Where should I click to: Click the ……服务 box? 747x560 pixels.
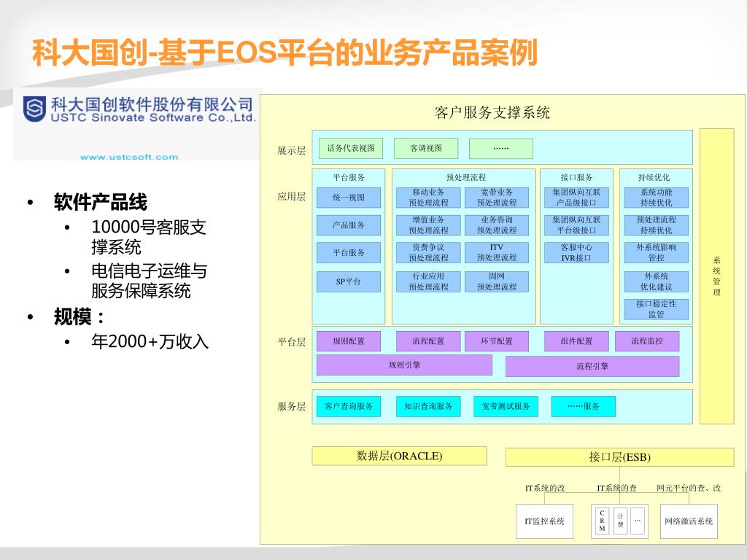pos(584,406)
